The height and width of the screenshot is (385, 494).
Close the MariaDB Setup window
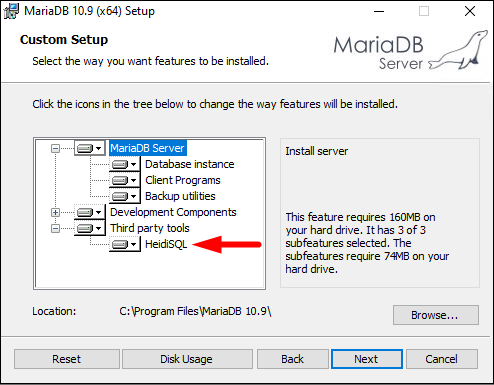click(470, 11)
